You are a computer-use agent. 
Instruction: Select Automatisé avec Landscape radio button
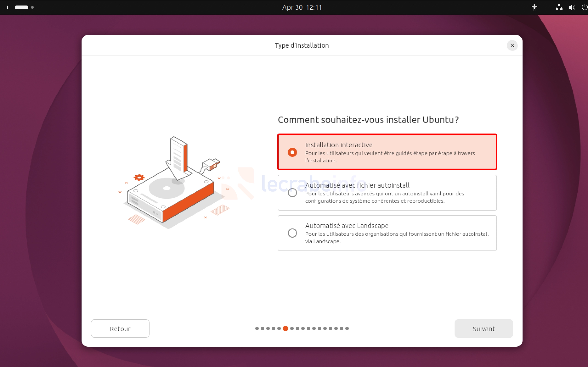click(x=292, y=233)
